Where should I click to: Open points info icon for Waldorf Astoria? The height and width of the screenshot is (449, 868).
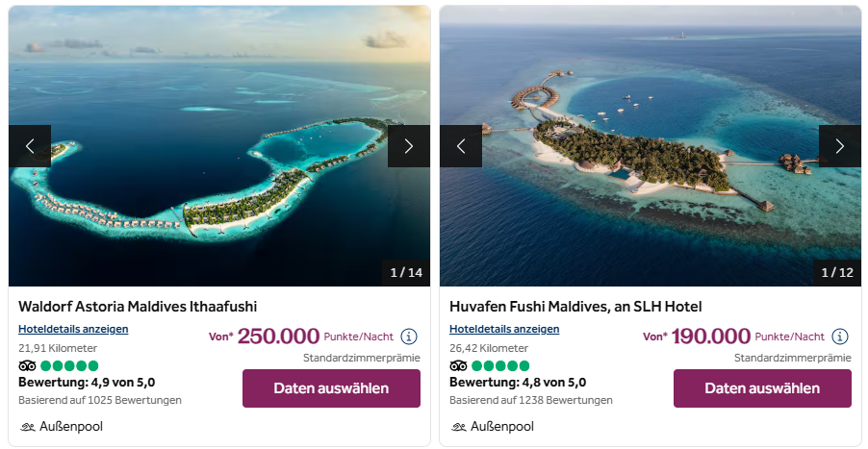click(x=409, y=337)
